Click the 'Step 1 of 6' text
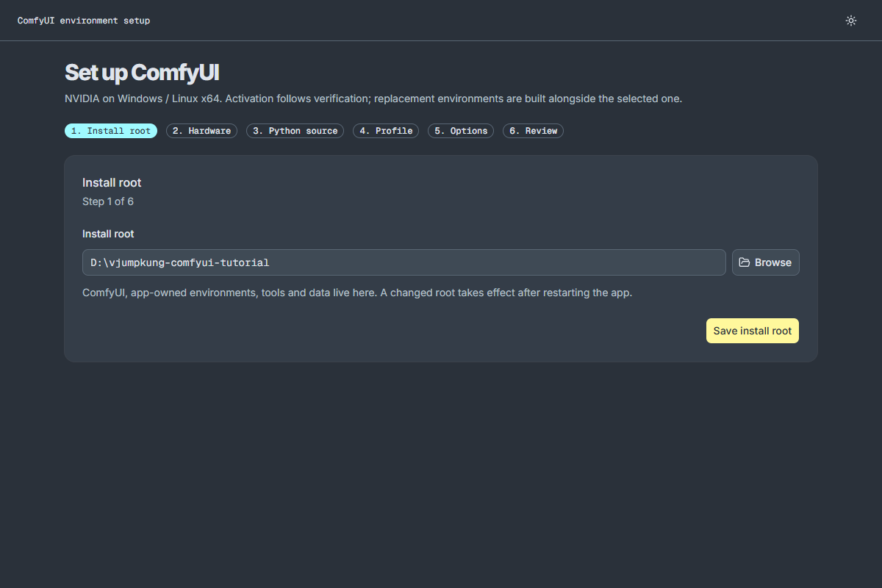Image resolution: width=882 pixels, height=588 pixels. click(108, 201)
